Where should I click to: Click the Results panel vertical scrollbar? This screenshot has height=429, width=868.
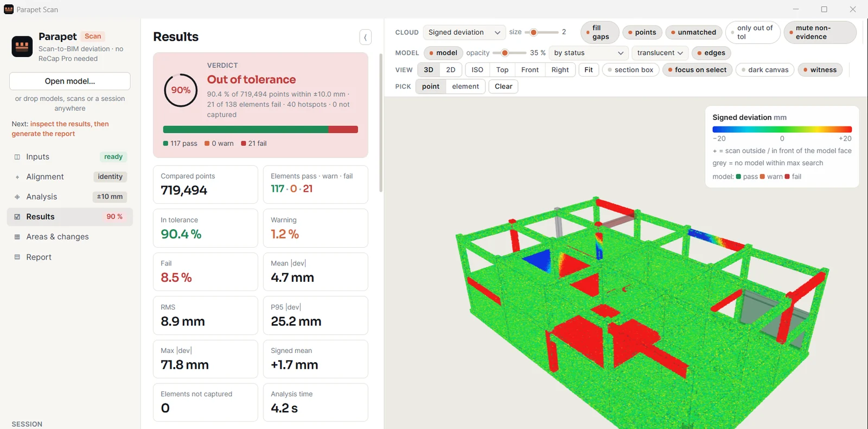(x=381, y=123)
